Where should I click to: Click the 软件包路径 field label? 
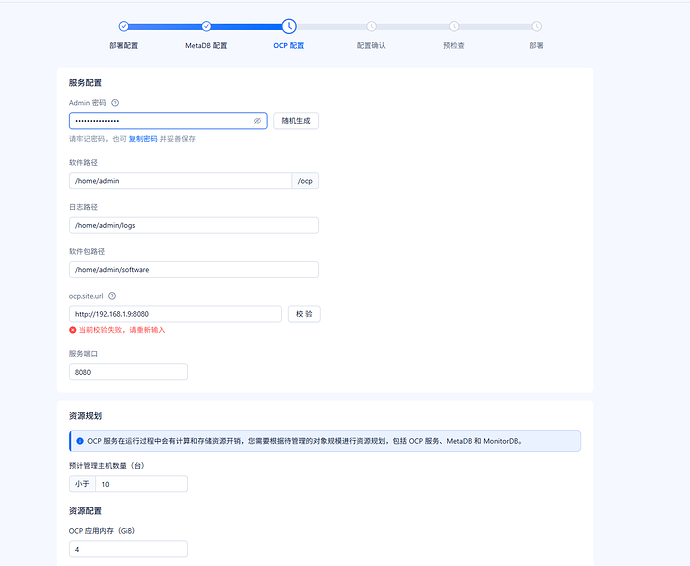(x=87, y=251)
